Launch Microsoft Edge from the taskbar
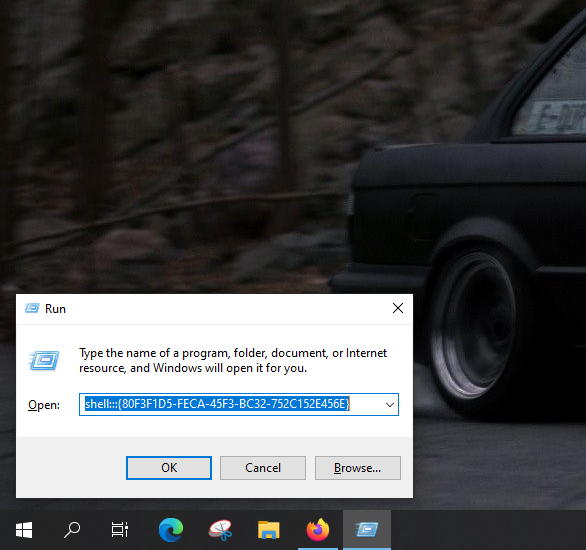586x550 pixels. pyautogui.click(x=171, y=530)
